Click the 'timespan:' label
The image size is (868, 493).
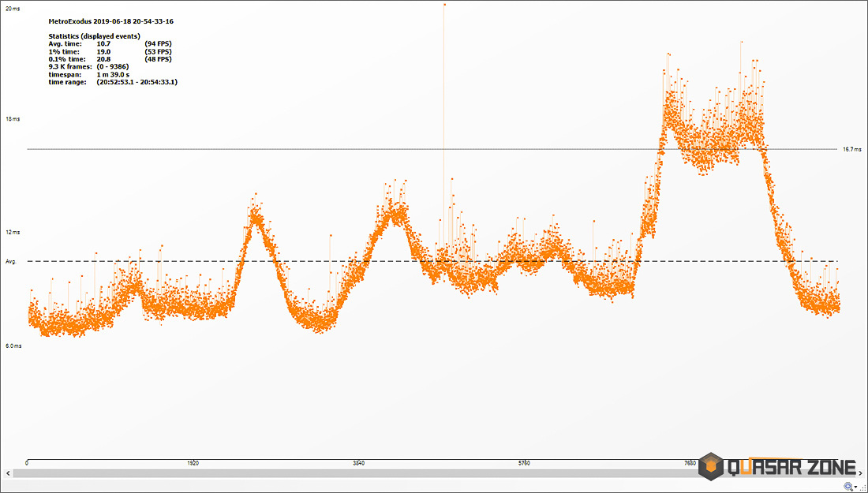pos(64,75)
